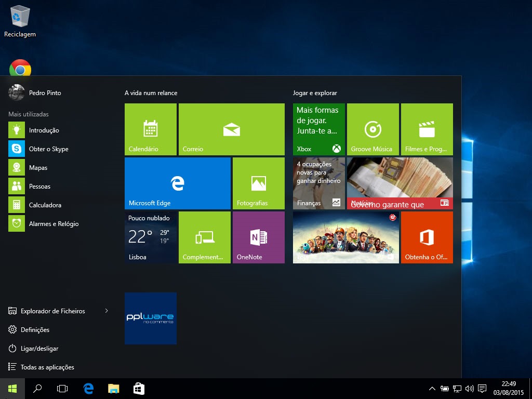Open the volume control in system tray
Screen dimensions: 532x399
pos(469,388)
